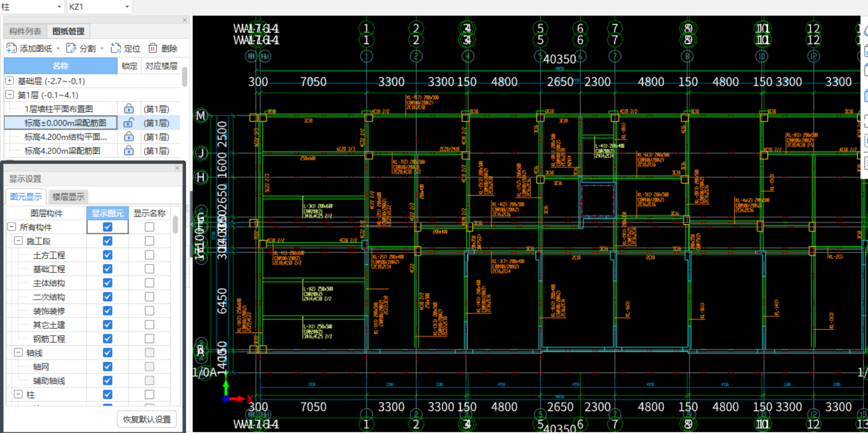868x433 pixels.
Task: Click axis bubble H on drawing
Action: coord(201,177)
